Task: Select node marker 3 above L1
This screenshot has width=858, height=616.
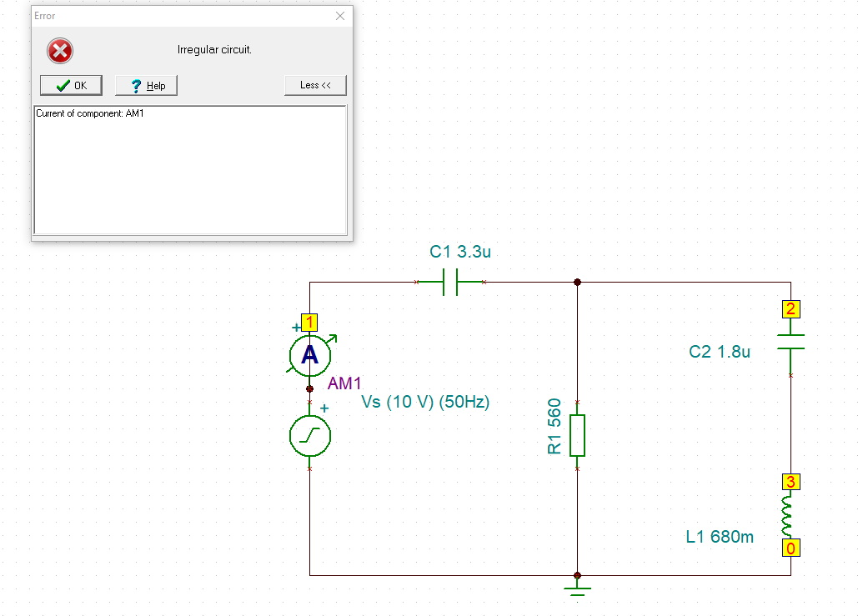Action: click(790, 482)
